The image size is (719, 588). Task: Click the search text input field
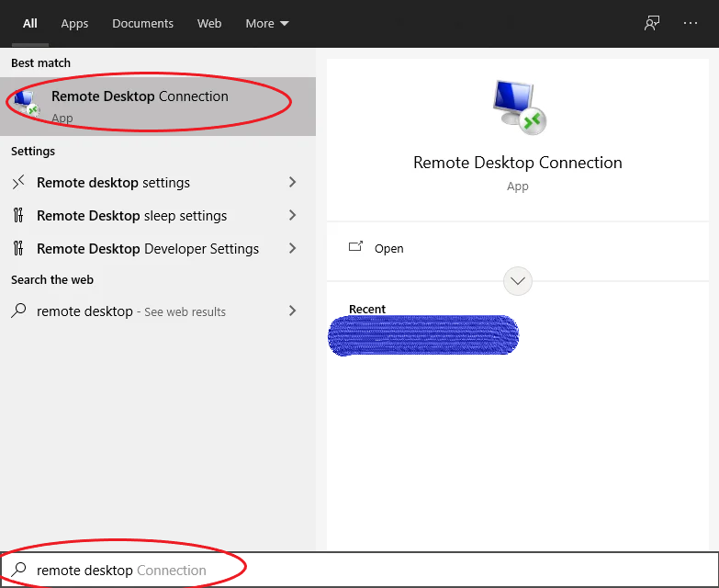pyautogui.click(x=360, y=570)
